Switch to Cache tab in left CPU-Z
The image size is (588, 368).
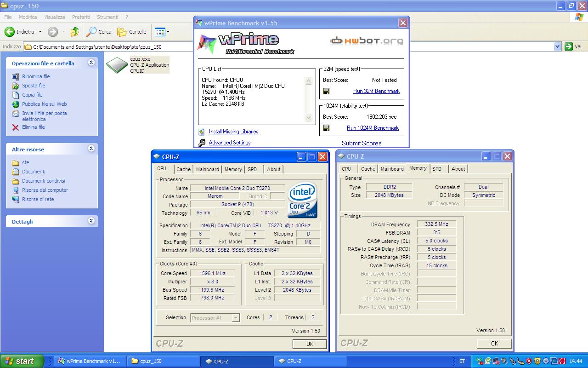tap(183, 169)
